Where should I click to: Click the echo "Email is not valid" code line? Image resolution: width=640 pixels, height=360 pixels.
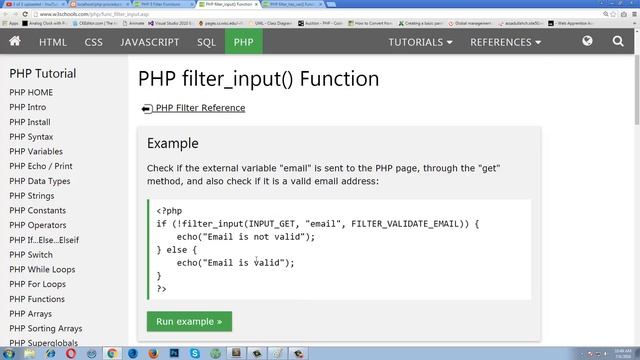(x=246, y=237)
